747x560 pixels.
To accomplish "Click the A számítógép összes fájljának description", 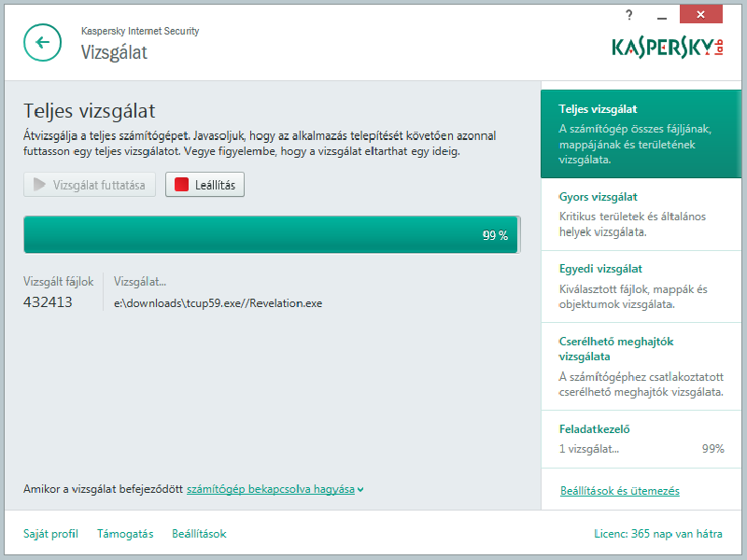I will tap(635, 145).
